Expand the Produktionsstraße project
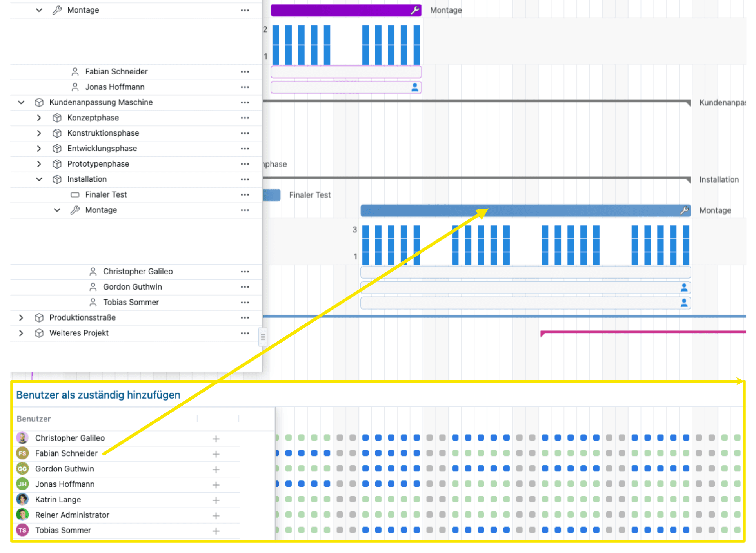Image resolution: width=756 pixels, height=553 pixels. tap(21, 317)
